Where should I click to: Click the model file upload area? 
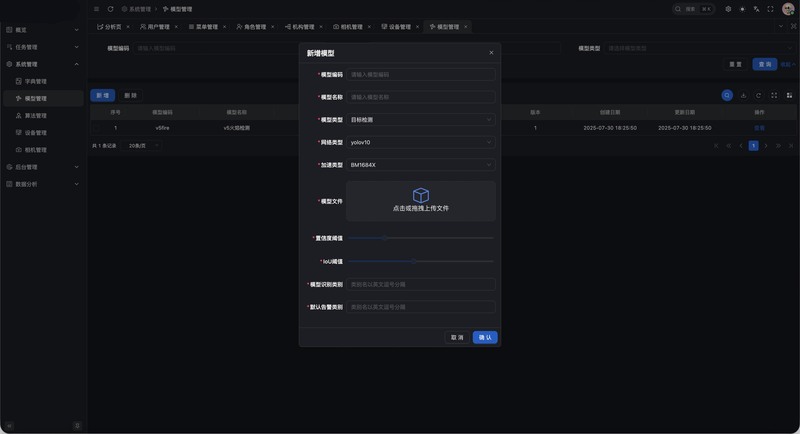click(x=421, y=201)
